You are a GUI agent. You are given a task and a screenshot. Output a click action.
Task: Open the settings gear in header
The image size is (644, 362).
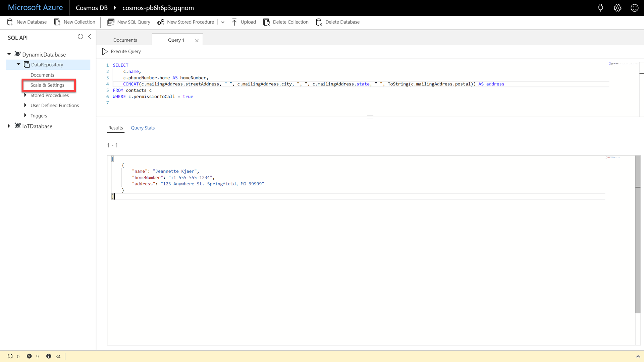pyautogui.click(x=618, y=8)
